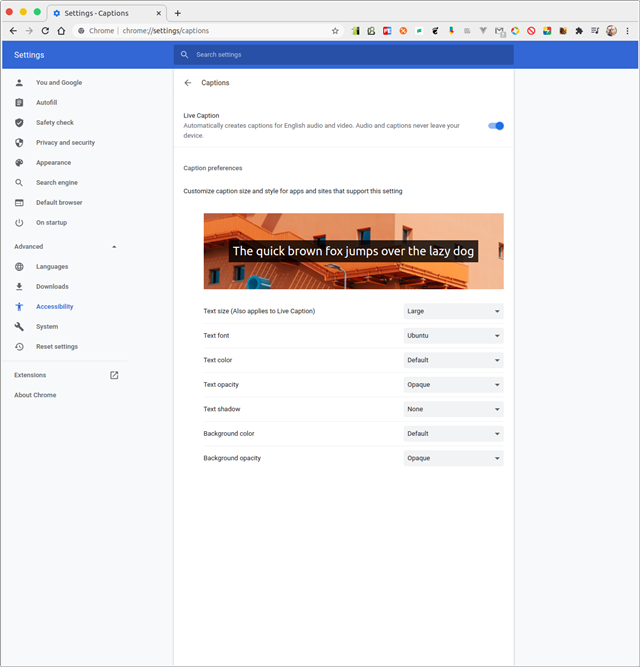Reload the page with the refresh icon
Image resolution: width=640 pixels, height=667 pixels.
45,31
